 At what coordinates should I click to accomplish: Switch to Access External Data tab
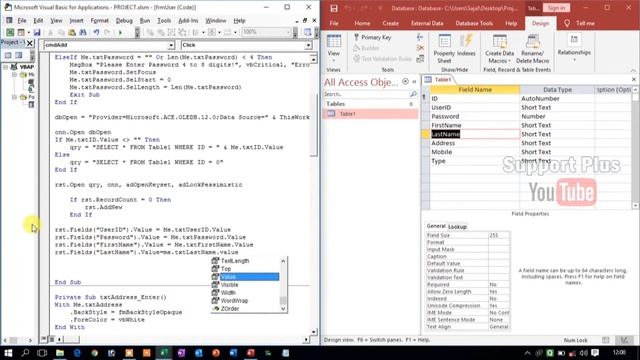click(427, 23)
